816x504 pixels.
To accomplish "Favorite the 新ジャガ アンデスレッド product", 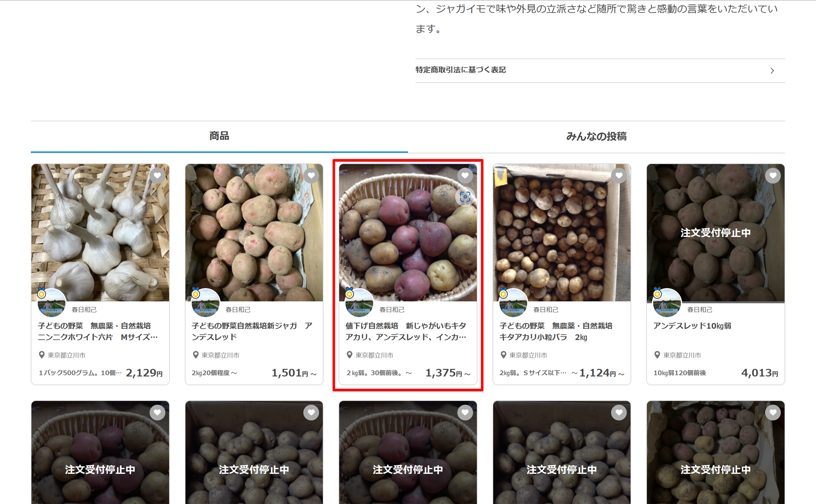I will point(311,176).
